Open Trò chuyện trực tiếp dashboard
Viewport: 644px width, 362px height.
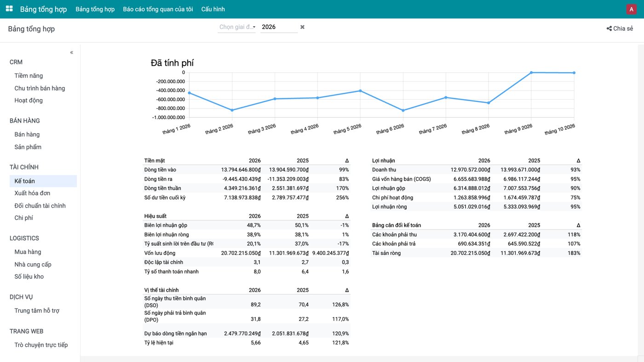pos(41,345)
